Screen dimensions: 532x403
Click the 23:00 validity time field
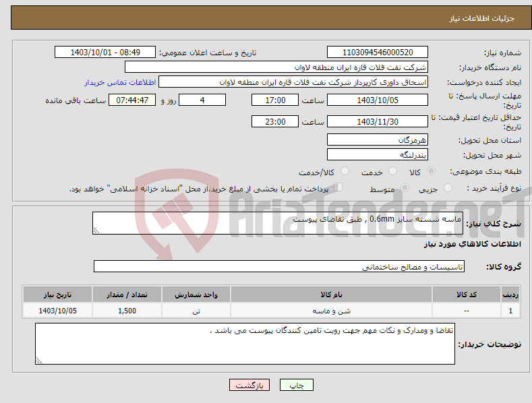pos(275,121)
